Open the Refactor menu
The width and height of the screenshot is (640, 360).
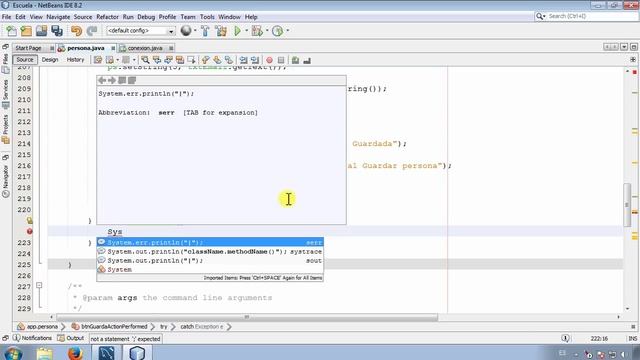pyautogui.click(x=107, y=17)
